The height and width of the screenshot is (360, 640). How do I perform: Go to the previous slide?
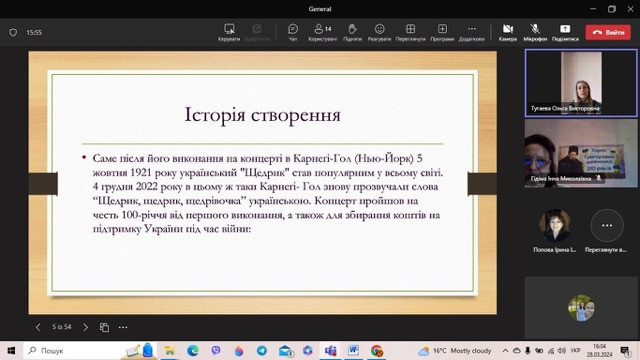pos(38,327)
